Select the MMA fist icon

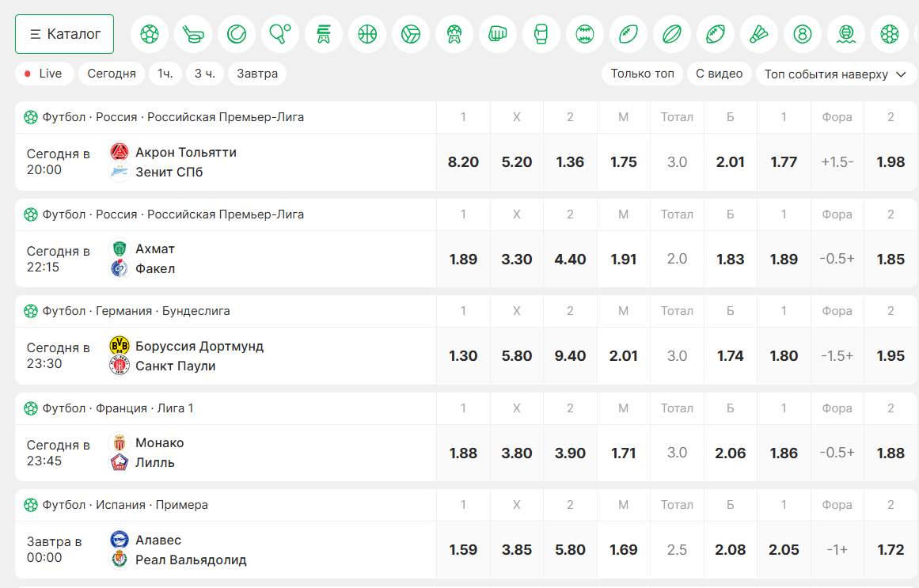tap(498, 34)
